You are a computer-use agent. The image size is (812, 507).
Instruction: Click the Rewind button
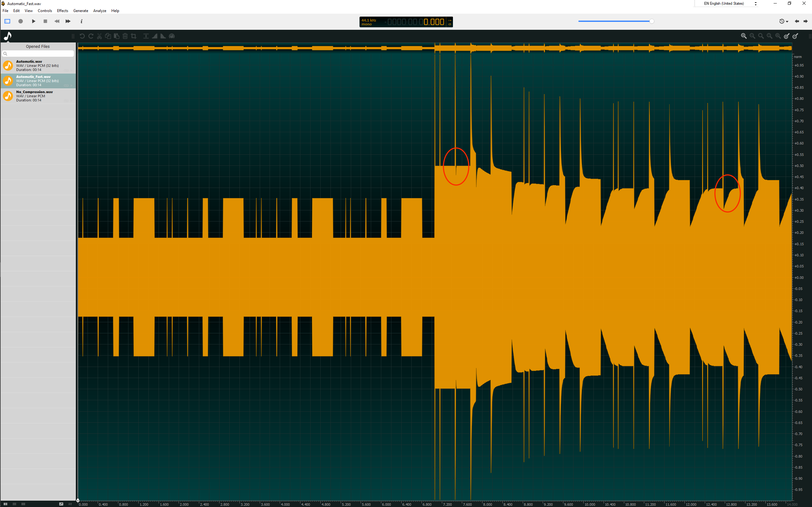pos(57,21)
